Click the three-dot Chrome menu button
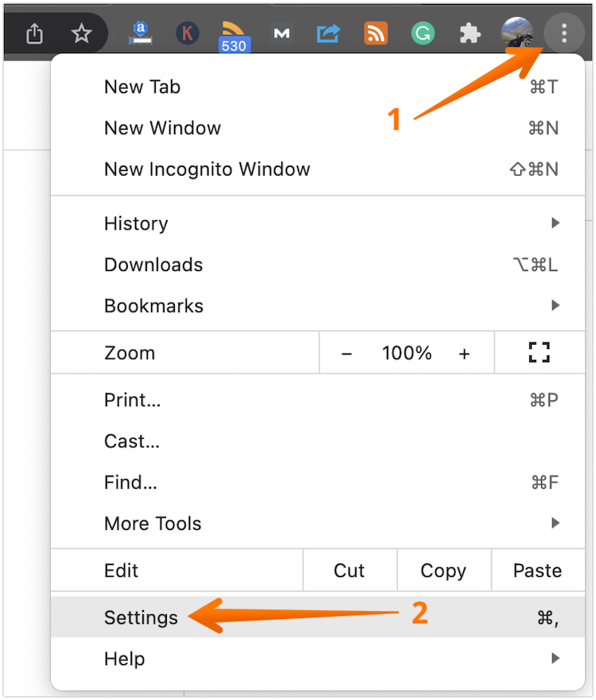Viewport: 596px width, 700px height. (564, 33)
